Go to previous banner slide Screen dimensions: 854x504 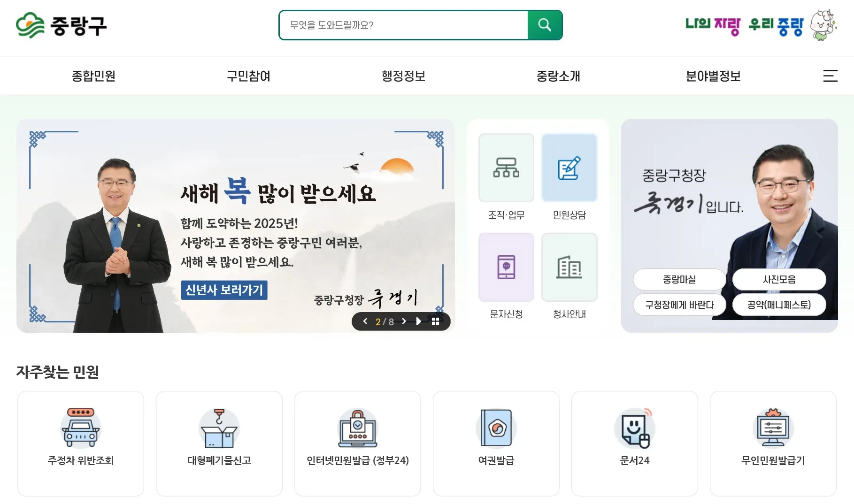[x=365, y=321]
